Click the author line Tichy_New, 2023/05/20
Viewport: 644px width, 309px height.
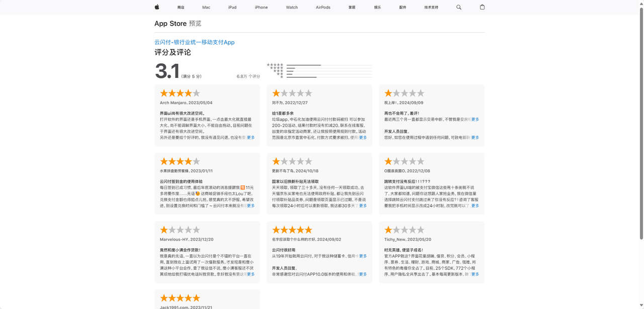(x=408, y=240)
